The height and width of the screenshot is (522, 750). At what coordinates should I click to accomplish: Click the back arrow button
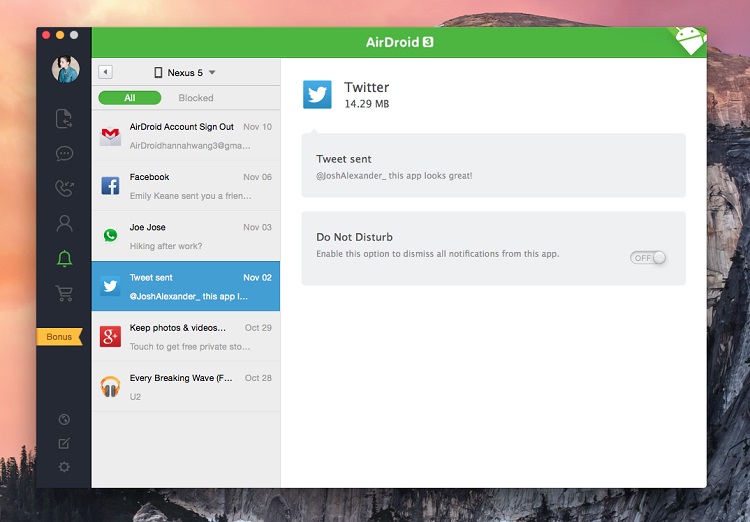(x=105, y=72)
